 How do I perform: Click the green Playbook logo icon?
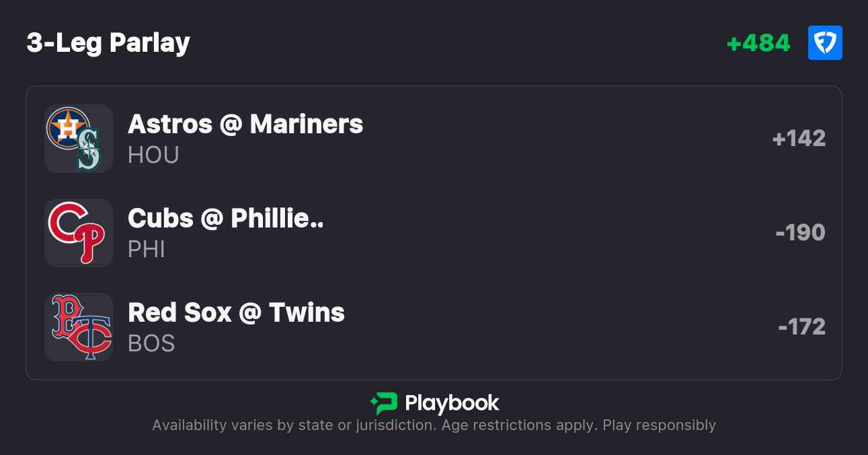(x=384, y=403)
